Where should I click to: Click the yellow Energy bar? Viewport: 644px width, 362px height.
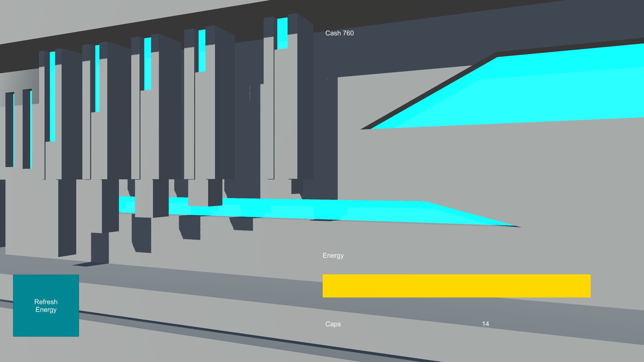(456, 286)
